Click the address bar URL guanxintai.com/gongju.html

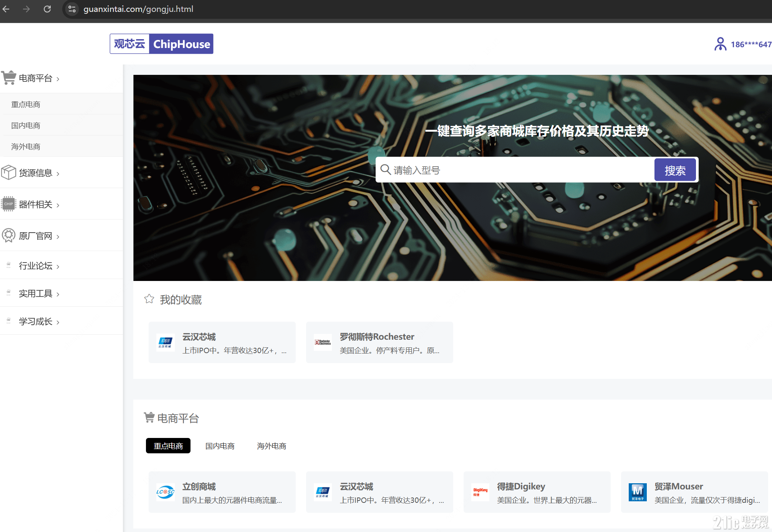(138, 9)
